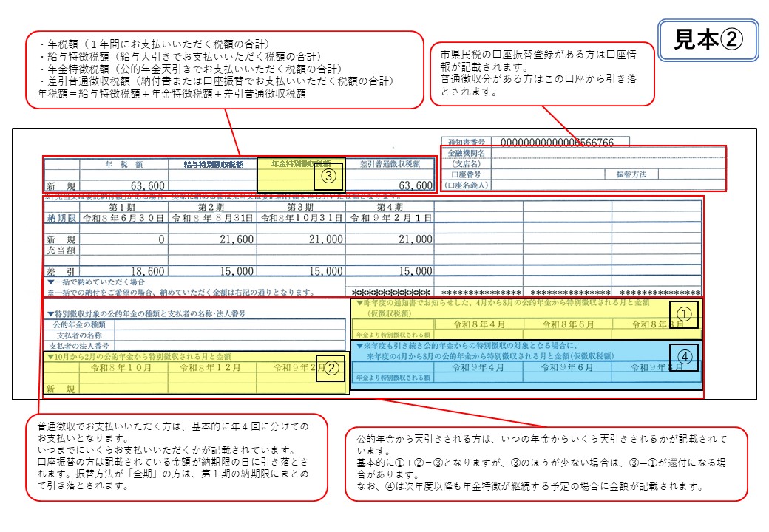Click the 差引普通徴収税額 column header
The image size is (769, 532).
pos(390,164)
